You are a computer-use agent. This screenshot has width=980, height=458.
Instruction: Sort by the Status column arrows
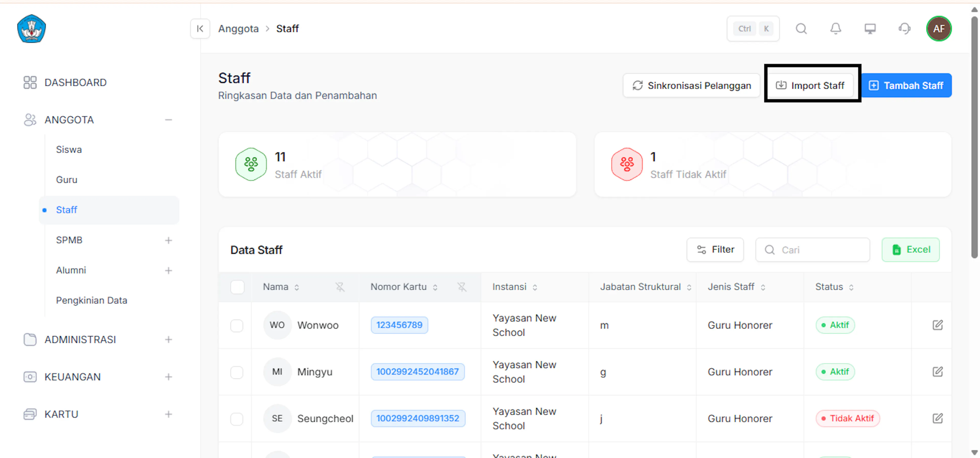point(851,287)
